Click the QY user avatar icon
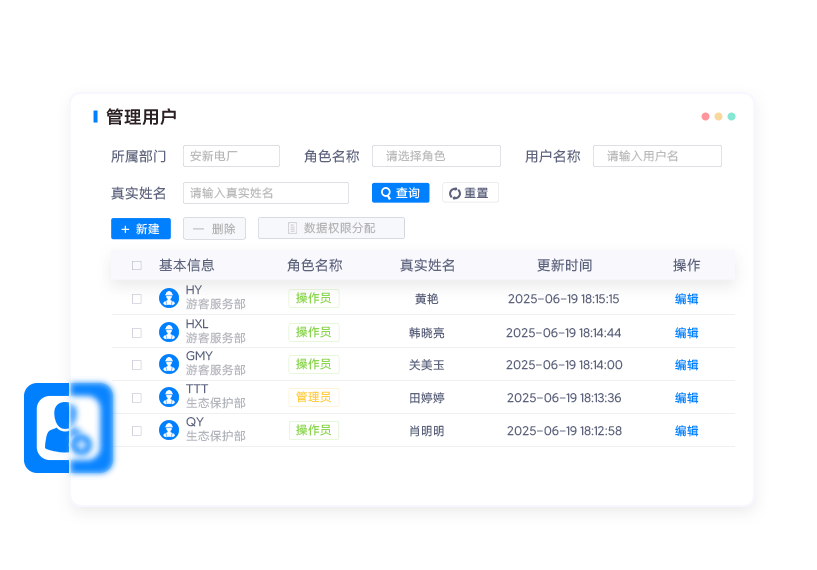 (168, 430)
